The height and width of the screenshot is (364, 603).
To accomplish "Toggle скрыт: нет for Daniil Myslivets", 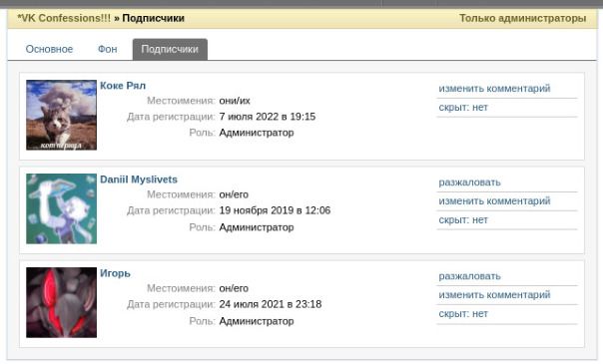I will click(463, 220).
